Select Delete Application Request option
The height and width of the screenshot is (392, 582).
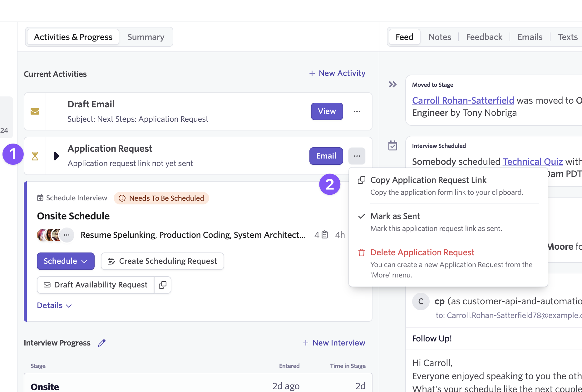pyautogui.click(x=422, y=252)
